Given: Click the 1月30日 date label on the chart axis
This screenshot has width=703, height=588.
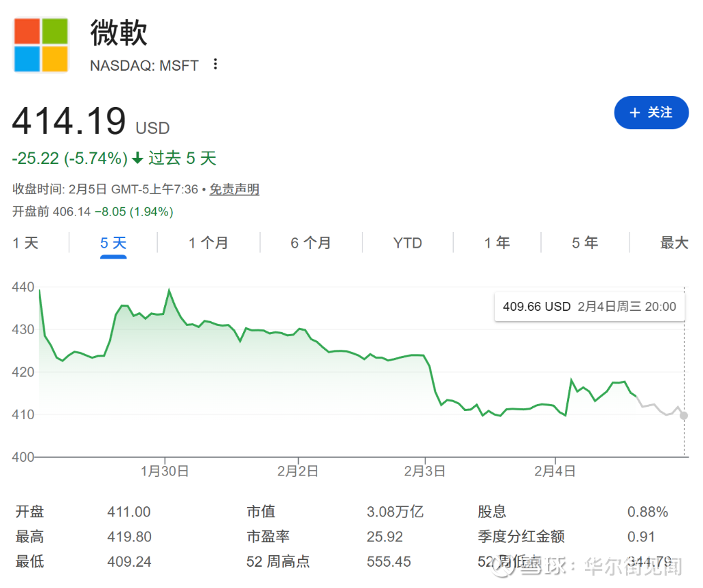Looking at the screenshot, I should (165, 471).
